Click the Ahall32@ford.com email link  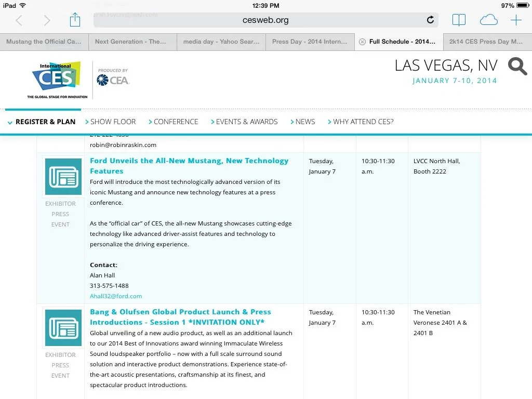coord(116,296)
